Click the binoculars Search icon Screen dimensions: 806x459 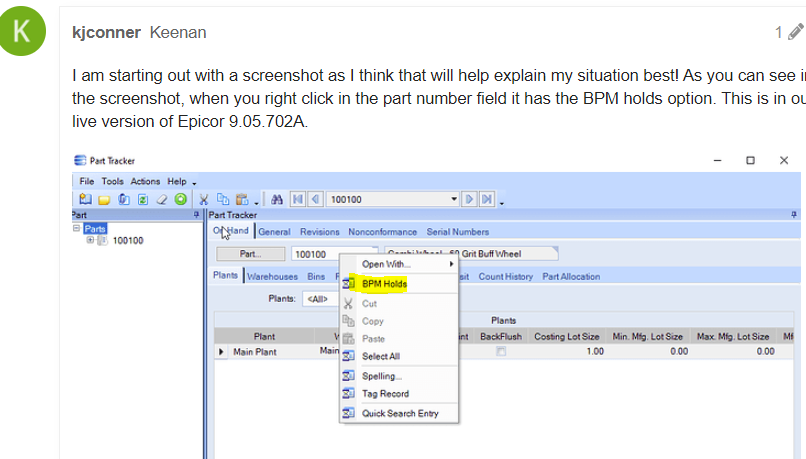277,199
